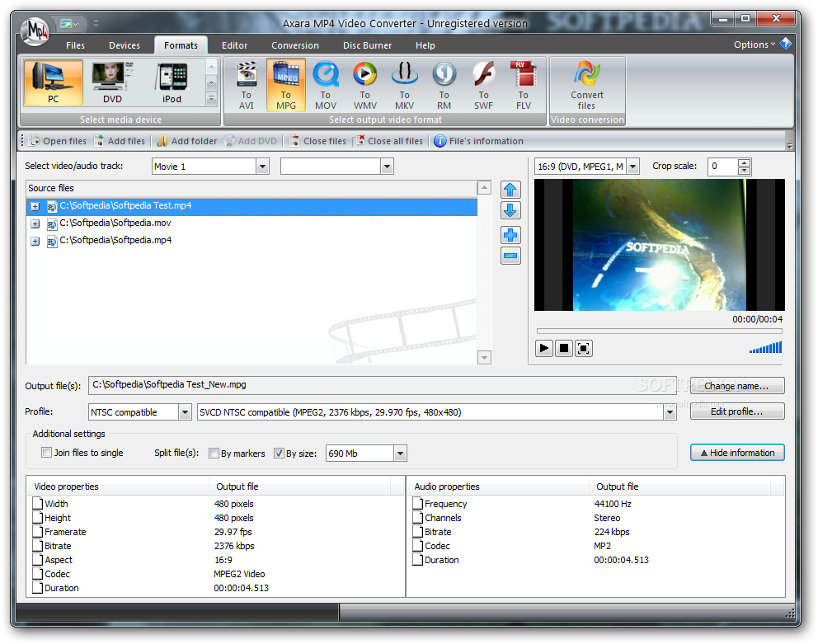Play the video preview

click(x=543, y=348)
